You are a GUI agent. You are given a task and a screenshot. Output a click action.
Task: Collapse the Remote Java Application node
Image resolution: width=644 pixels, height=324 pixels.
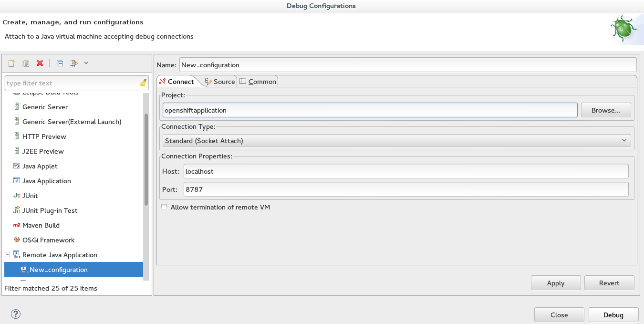click(x=7, y=255)
